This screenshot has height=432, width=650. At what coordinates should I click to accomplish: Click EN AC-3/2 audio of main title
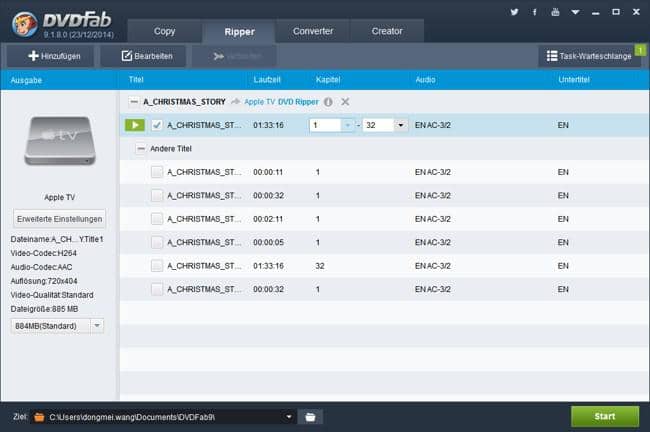point(433,125)
